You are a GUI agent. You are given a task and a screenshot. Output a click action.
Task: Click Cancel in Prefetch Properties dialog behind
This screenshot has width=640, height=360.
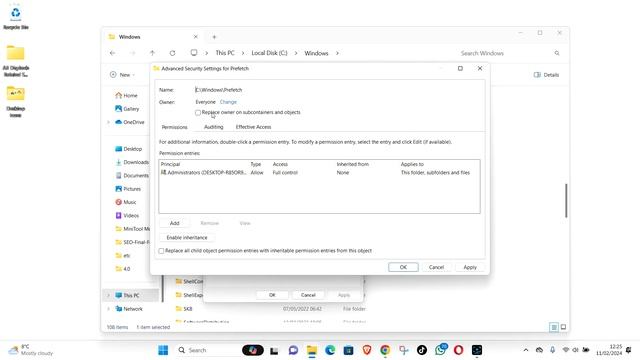point(308,295)
